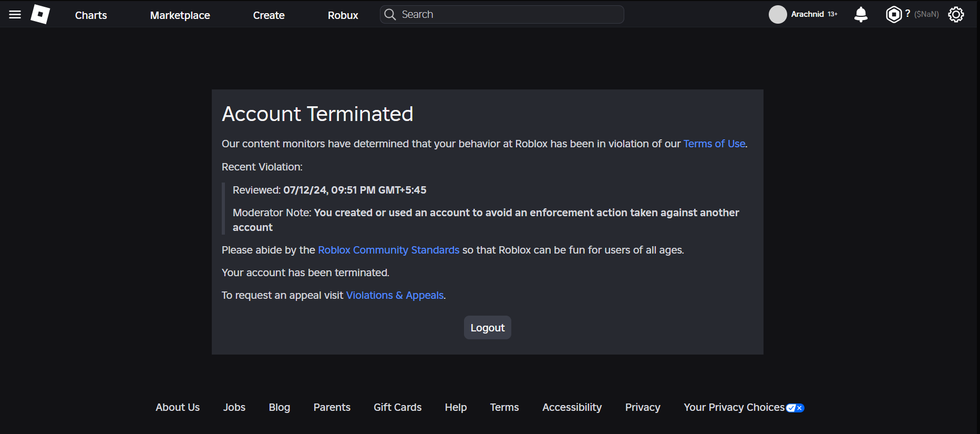The width and height of the screenshot is (980, 434).
Task: Open Your Privacy Choices link
Action: [734, 407]
